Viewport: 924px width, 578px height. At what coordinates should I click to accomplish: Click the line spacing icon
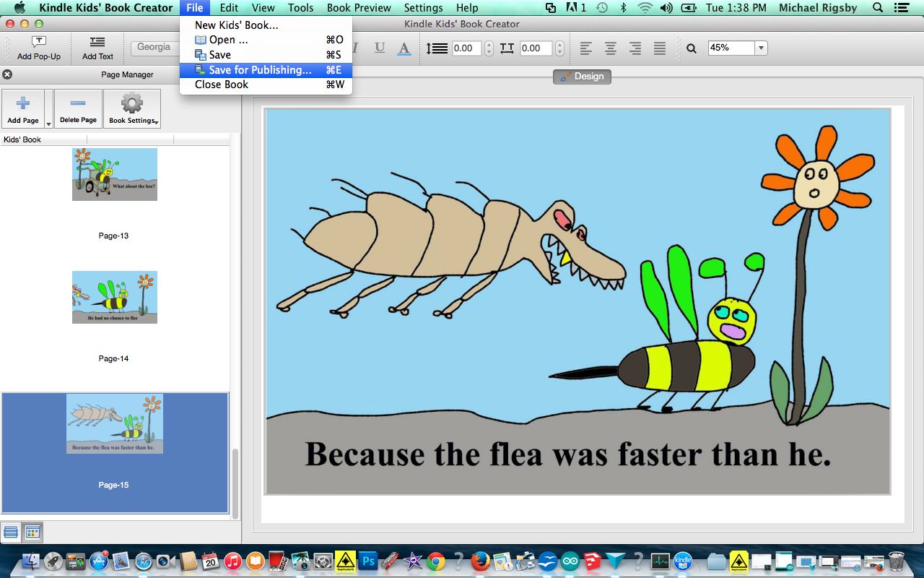click(x=437, y=48)
